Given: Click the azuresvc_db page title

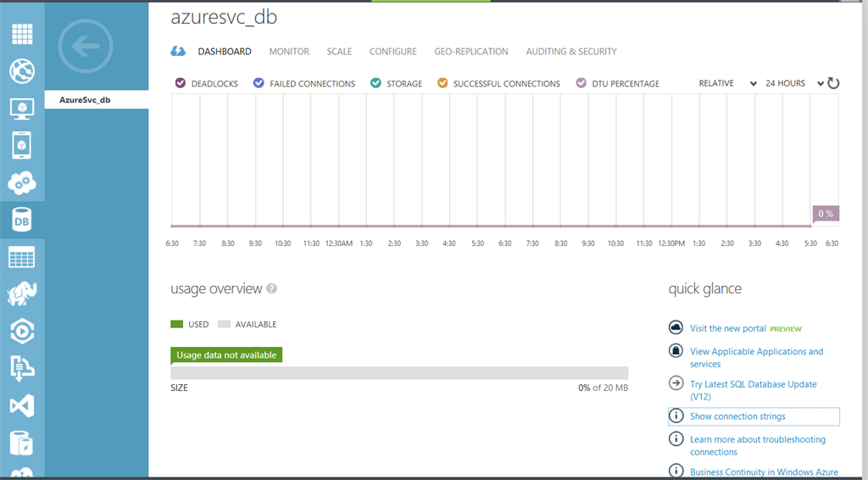Looking at the screenshot, I should pos(224,17).
